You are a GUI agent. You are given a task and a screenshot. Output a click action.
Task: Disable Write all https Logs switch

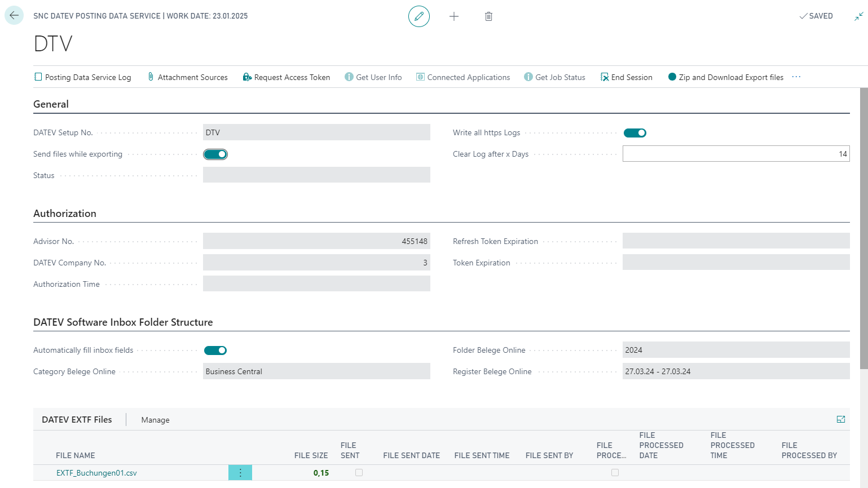635,133
